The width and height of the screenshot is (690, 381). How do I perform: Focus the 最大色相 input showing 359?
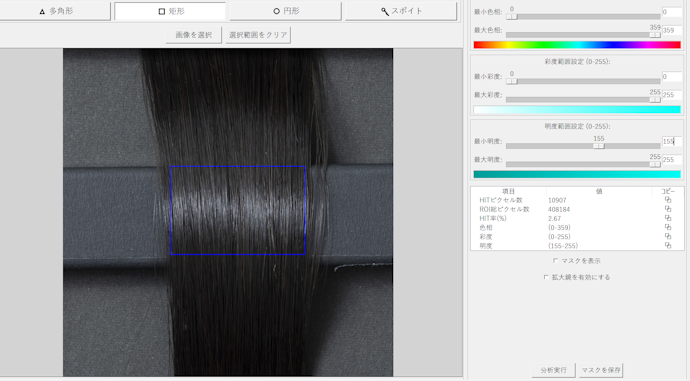coord(672,30)
